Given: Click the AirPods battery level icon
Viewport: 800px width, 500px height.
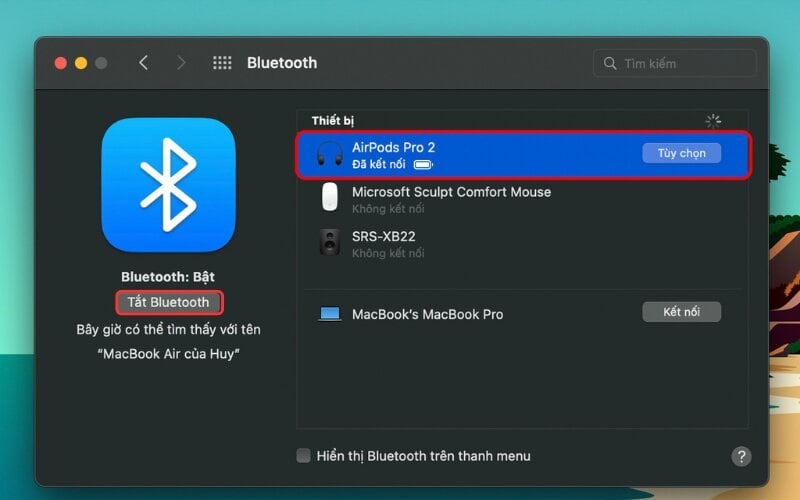Looking at the screenshot, I should (x=423, y=164).
